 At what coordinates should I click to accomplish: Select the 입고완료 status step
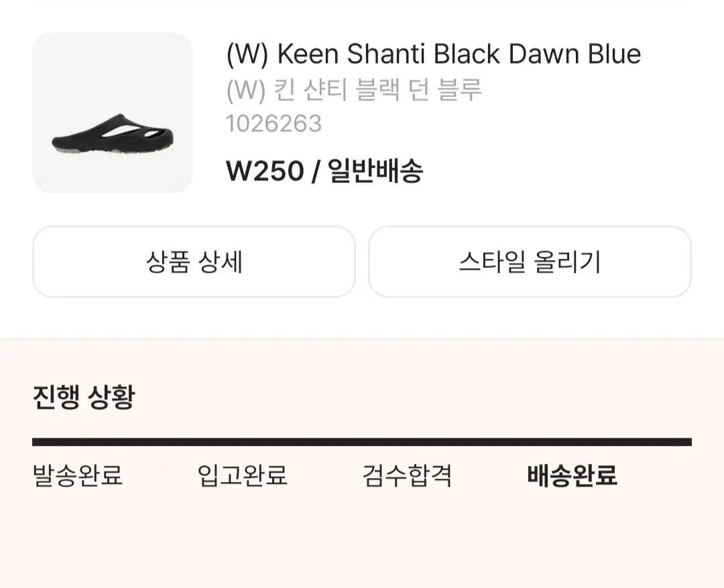243,476
